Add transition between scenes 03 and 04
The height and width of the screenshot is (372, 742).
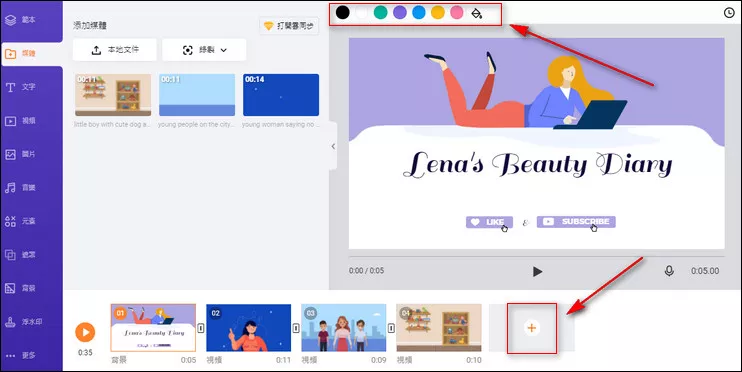[x=391, y=328]
